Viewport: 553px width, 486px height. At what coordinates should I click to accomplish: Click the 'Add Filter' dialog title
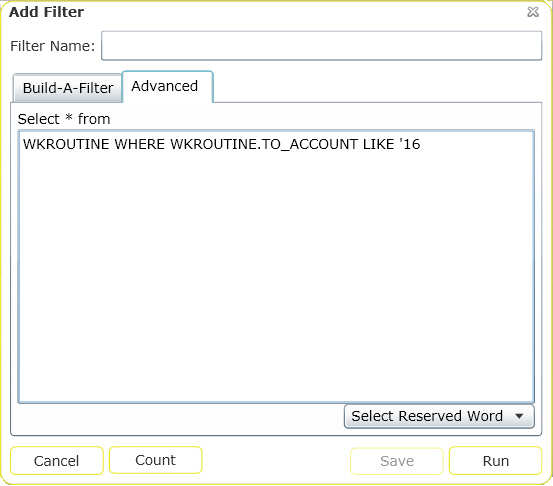point(47,12)
